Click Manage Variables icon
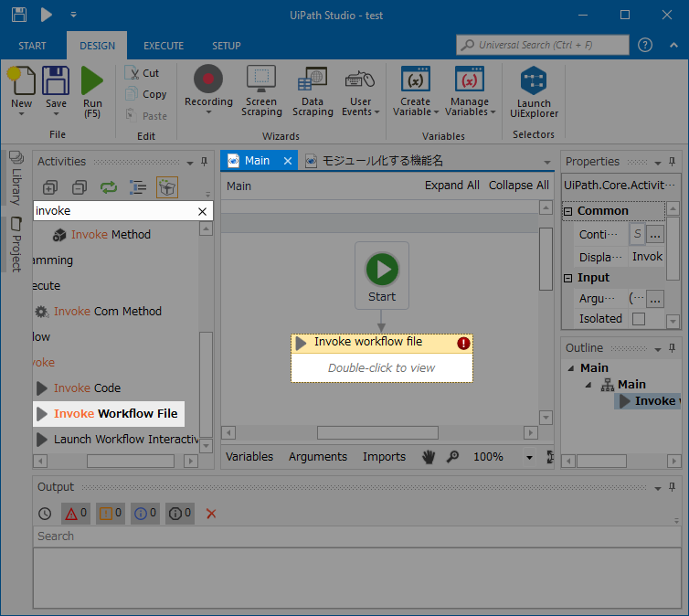The image size is (689, 616). (x=470, y=80)
